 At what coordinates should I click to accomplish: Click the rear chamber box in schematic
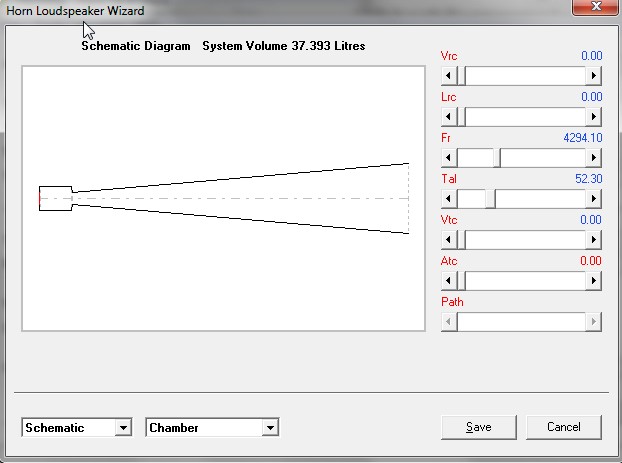tap(56, 198)
